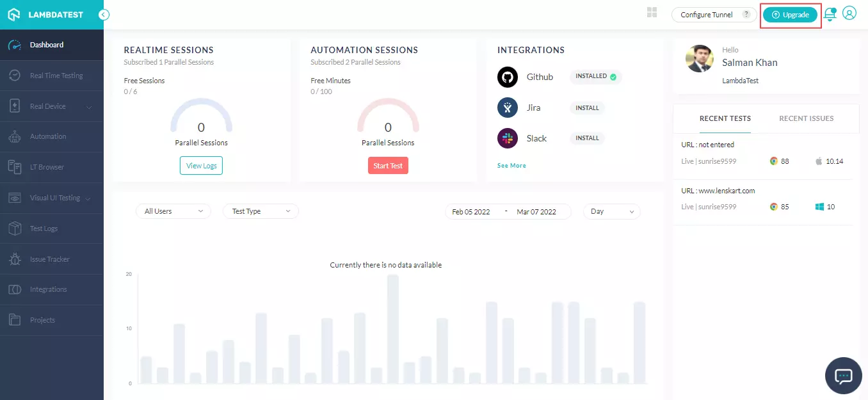Open the All Users dropdown

point(173,211)
